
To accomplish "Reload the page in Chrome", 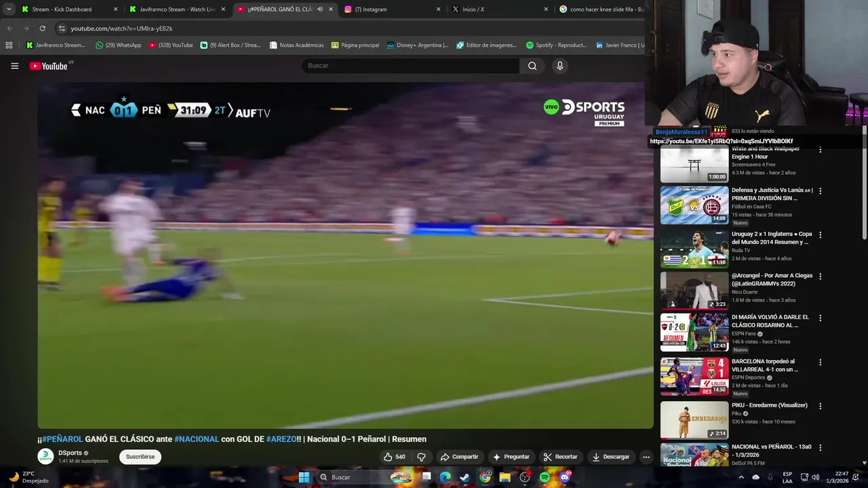I will [x=42, y=28].
